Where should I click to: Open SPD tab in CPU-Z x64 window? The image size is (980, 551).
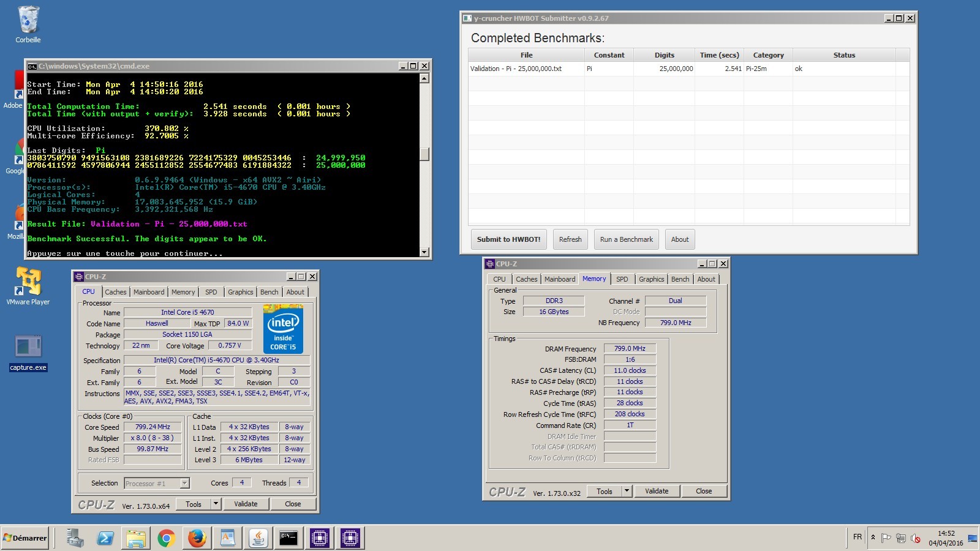point(211,292)
